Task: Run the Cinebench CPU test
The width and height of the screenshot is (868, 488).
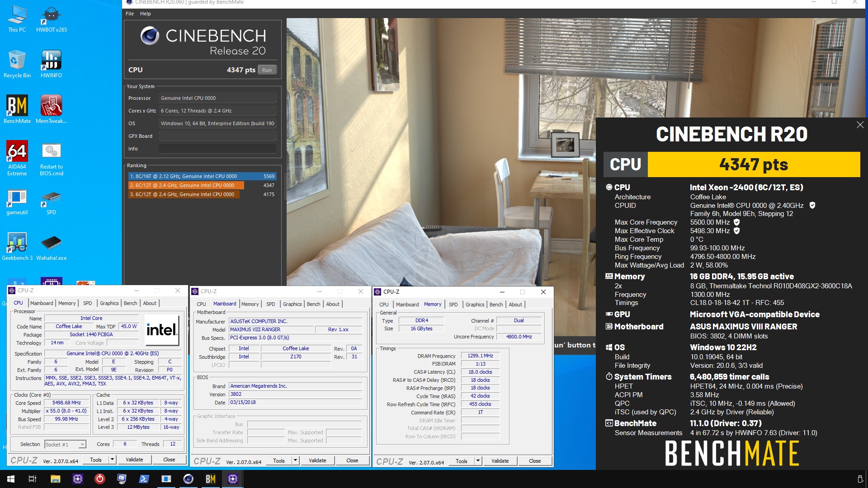Action: point(267,70)
